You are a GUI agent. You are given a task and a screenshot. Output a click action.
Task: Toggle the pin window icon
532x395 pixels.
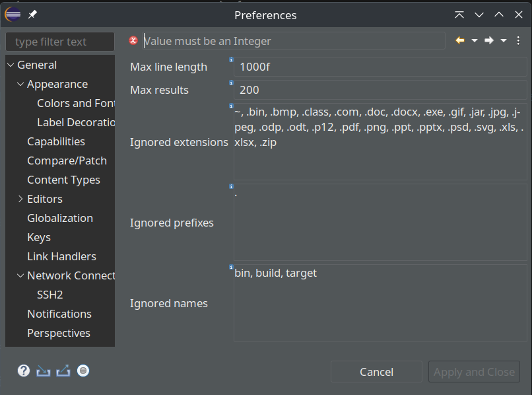pos(32,15)
